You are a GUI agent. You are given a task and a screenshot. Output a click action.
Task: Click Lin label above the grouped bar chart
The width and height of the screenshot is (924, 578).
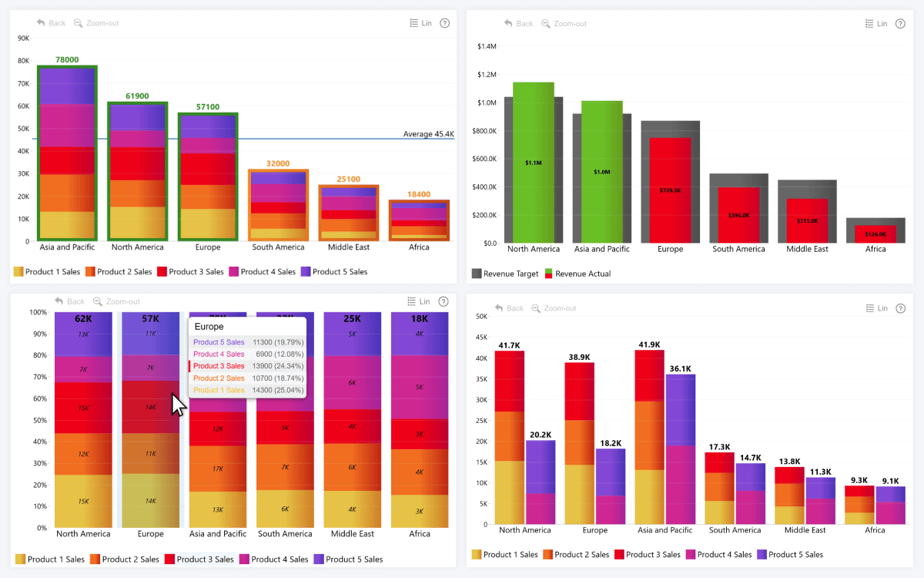[882, 308]
